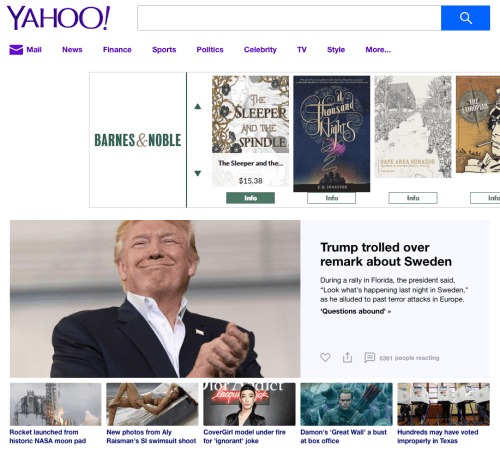The width and height of the screenshot is (500, 453).
Task: Open the 'Questions abound' link
Action: 355,311
